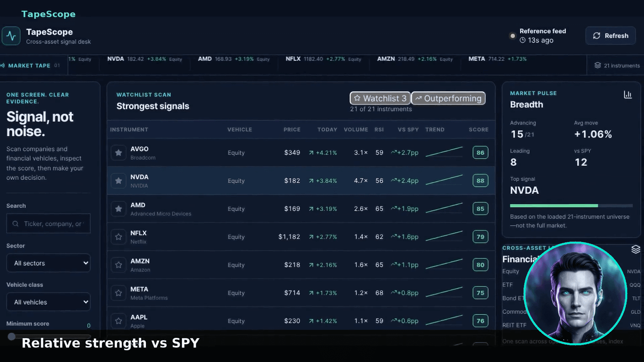Screen dimensions: 644x362
Task: Sort by the VOLUME column header
Action: pos(356,130)
